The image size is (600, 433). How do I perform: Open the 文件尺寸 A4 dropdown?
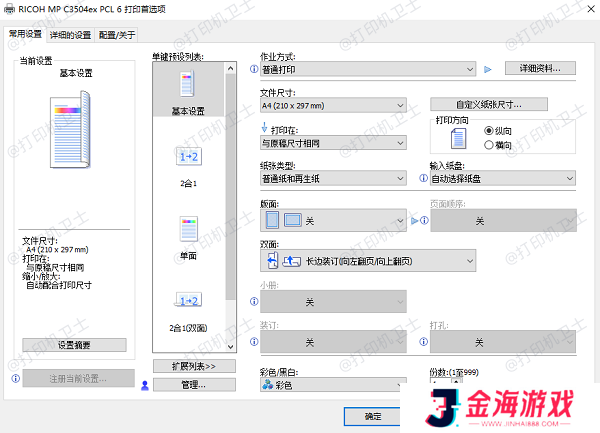333,105
